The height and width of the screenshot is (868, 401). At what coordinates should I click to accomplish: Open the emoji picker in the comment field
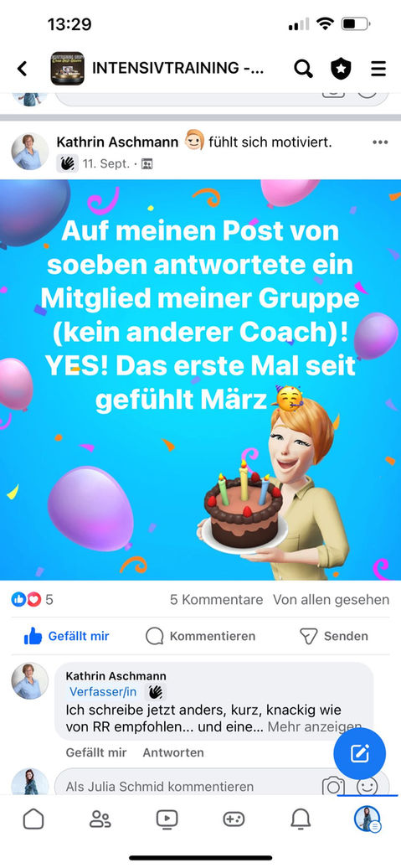click(x=368, y=786)
